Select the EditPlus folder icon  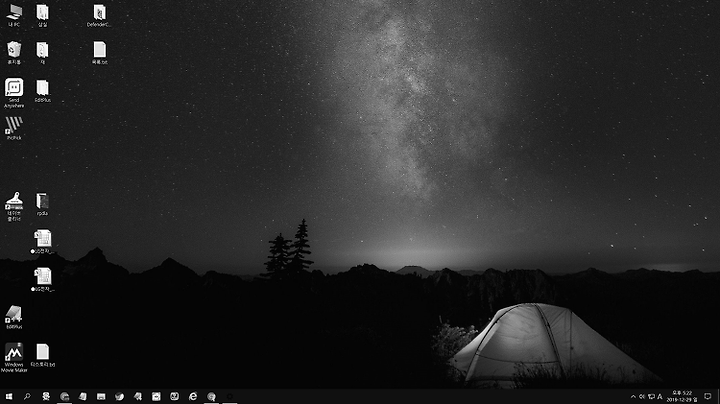pyautogui.click(x=42, y=90)
